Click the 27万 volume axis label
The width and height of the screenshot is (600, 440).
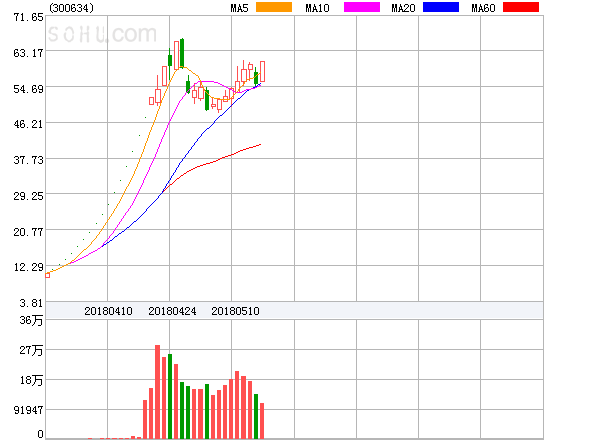click(x=31, y=350)
